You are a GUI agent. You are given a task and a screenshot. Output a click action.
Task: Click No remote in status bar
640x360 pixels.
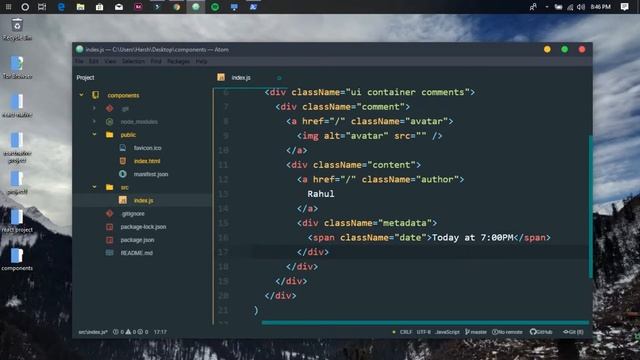click(507, 332)
